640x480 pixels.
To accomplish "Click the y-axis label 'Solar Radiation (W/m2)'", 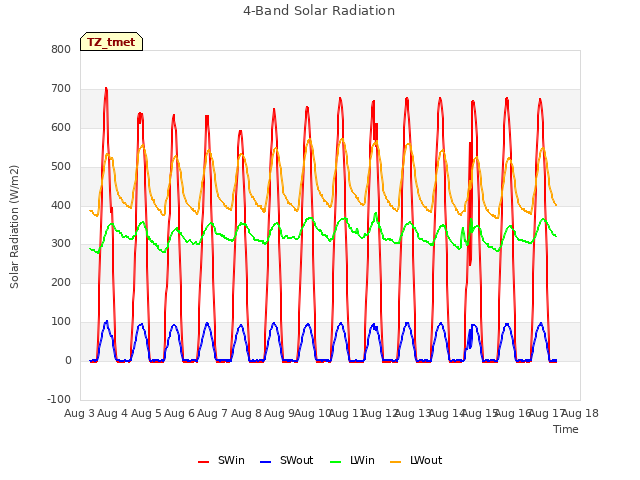I will click(14, 227).
